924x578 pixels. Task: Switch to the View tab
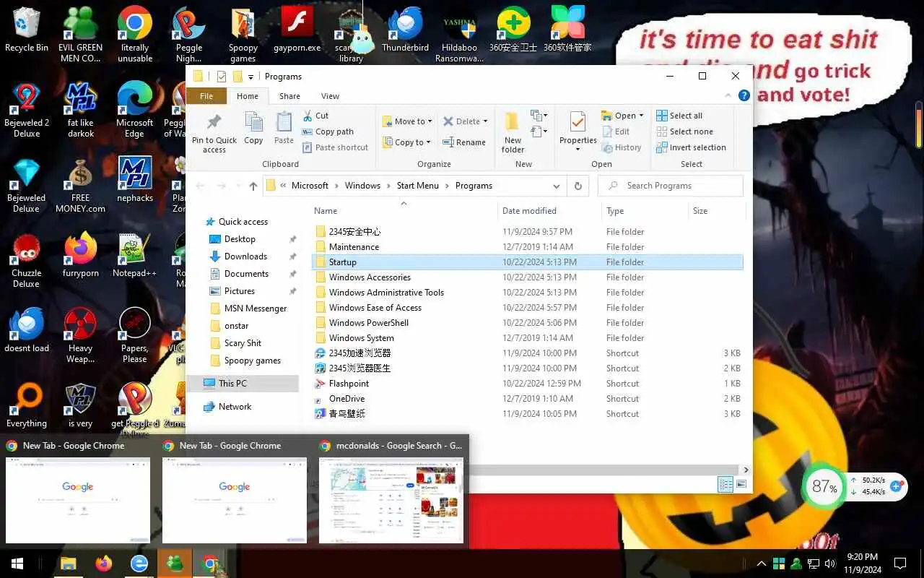click(330, 96)
